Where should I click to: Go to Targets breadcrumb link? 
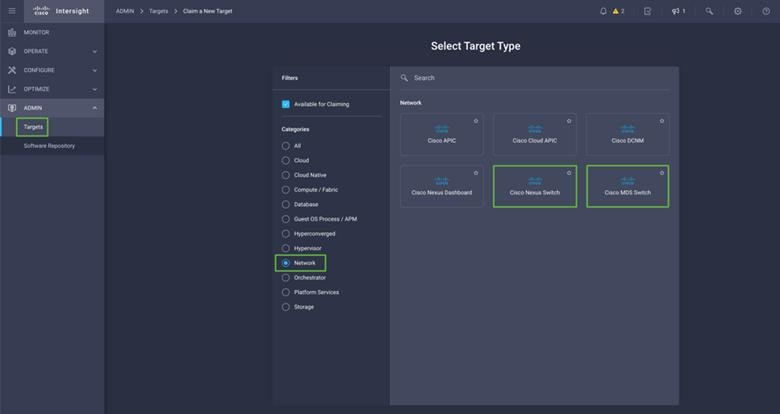coord(158,11)
